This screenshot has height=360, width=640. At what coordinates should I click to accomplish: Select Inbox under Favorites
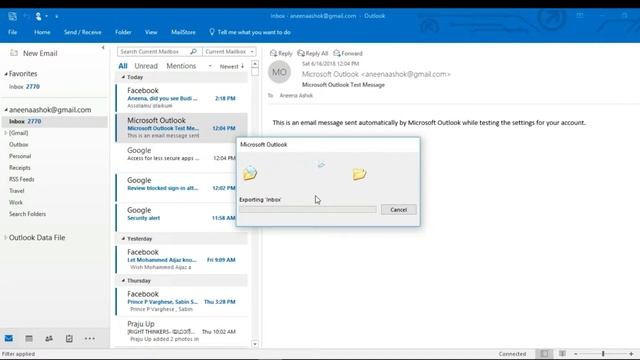click(24, 87)
